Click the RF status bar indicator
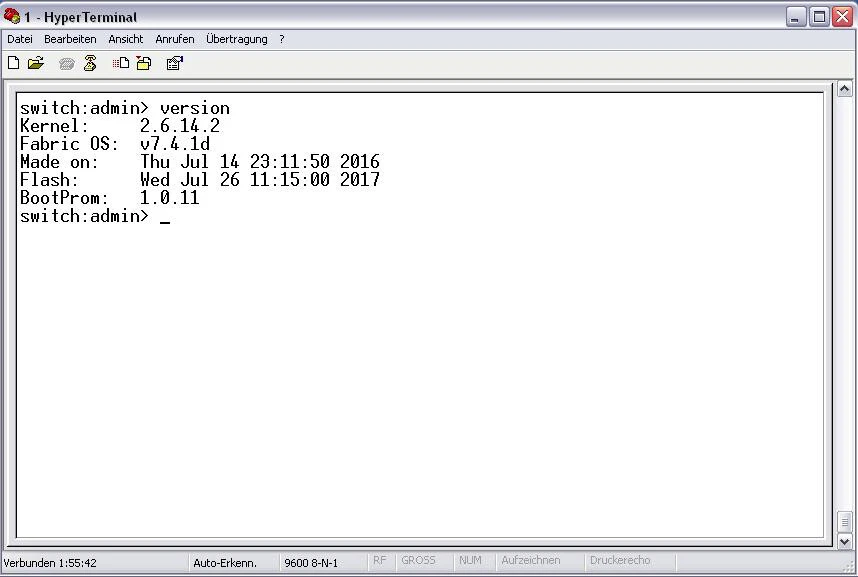This screenshot has height=577, width=858. click(380, 561)
